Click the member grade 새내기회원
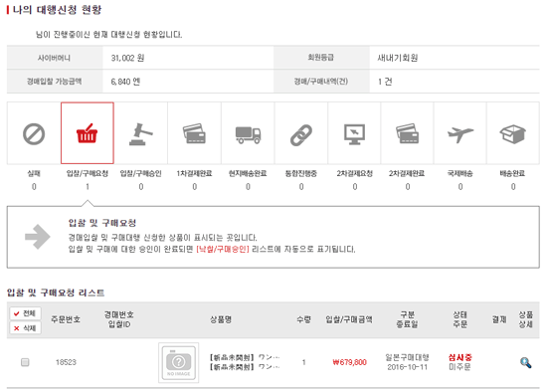This screenshot has width=547, height=392. (398, 58)
